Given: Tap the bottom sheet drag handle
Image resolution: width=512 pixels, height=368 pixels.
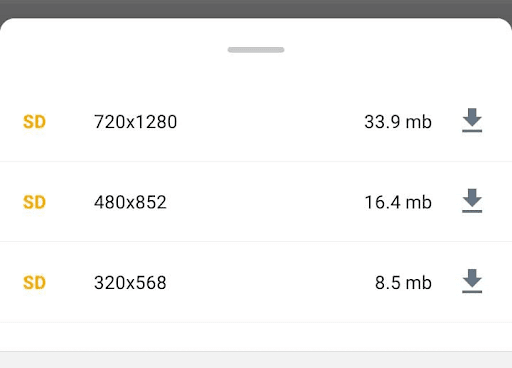Looking at the screenshot, I should (256, 50).
